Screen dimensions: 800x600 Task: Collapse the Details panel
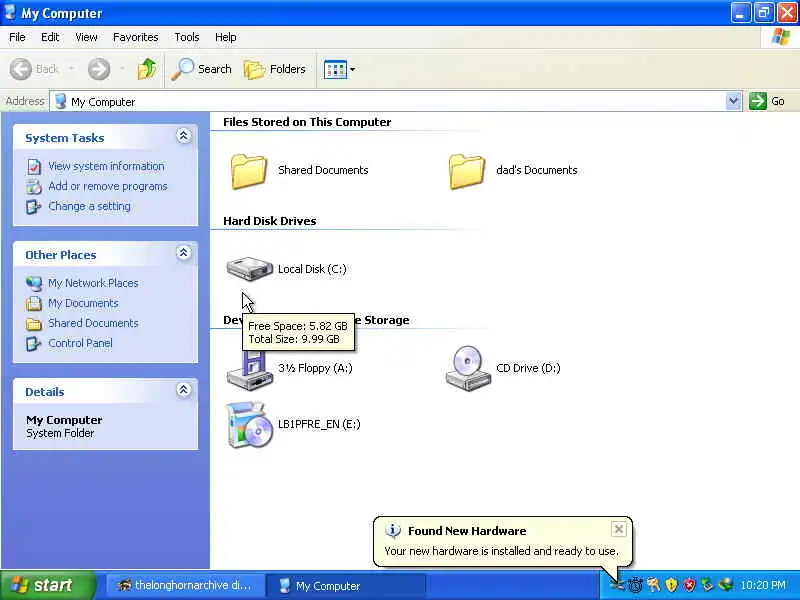184,390
